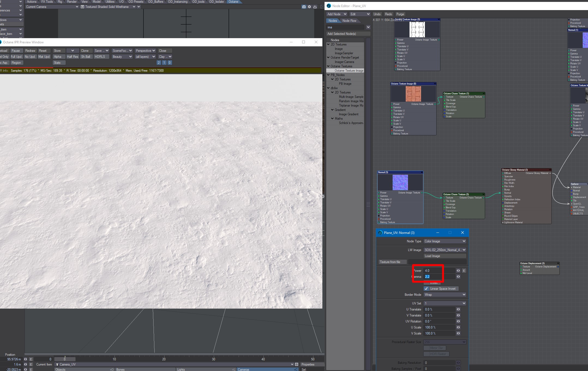Toggle Half Res preview mode
The height and width of the screenshot is (371, 588).
(72, 57)
